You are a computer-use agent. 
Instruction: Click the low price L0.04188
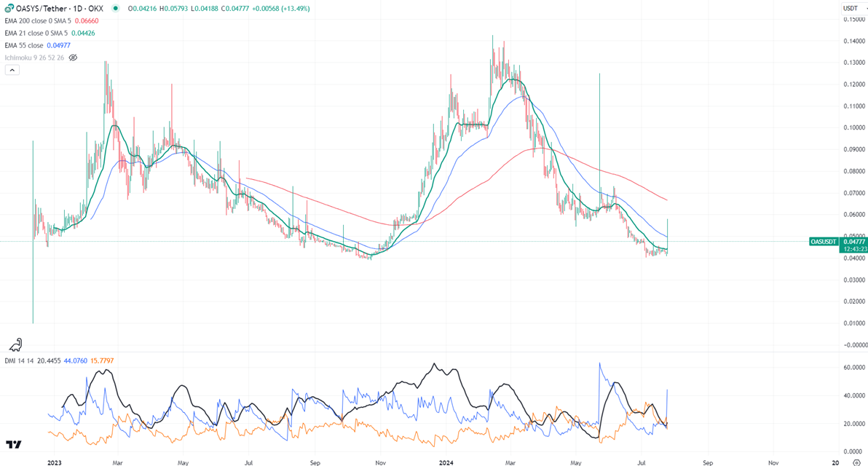point(205,8)
